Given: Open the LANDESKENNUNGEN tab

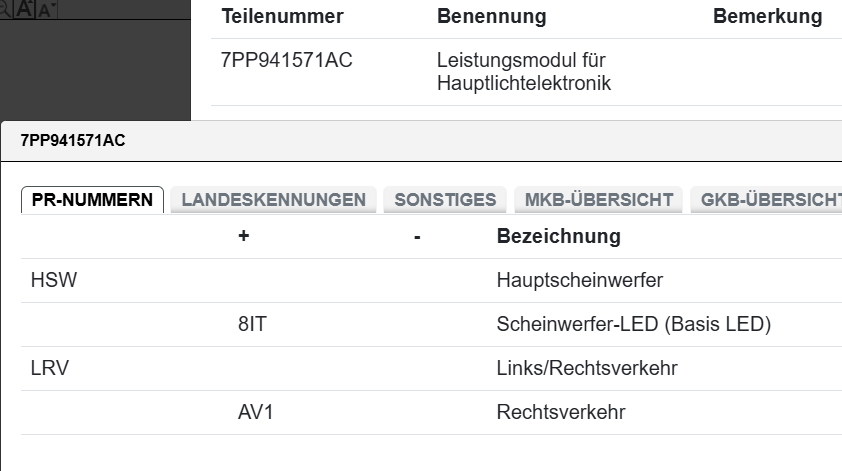Looking at the screenshot, I should point(273,200).
